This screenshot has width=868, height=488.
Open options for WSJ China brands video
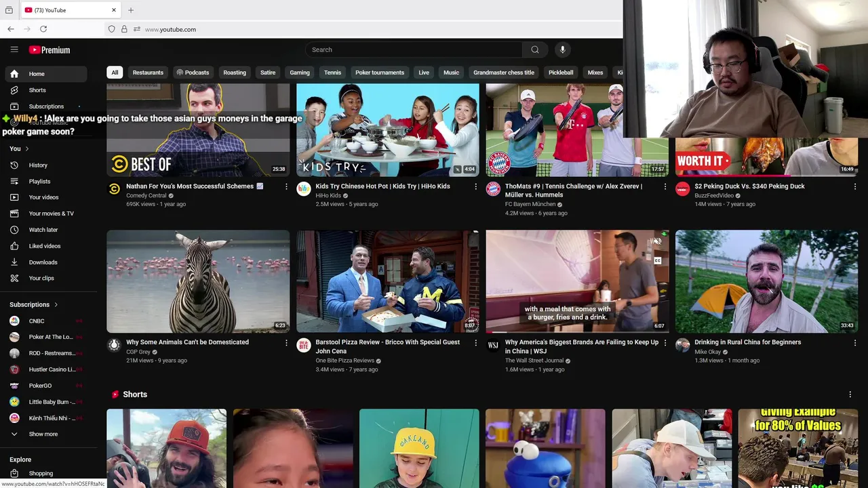point(665,343)
